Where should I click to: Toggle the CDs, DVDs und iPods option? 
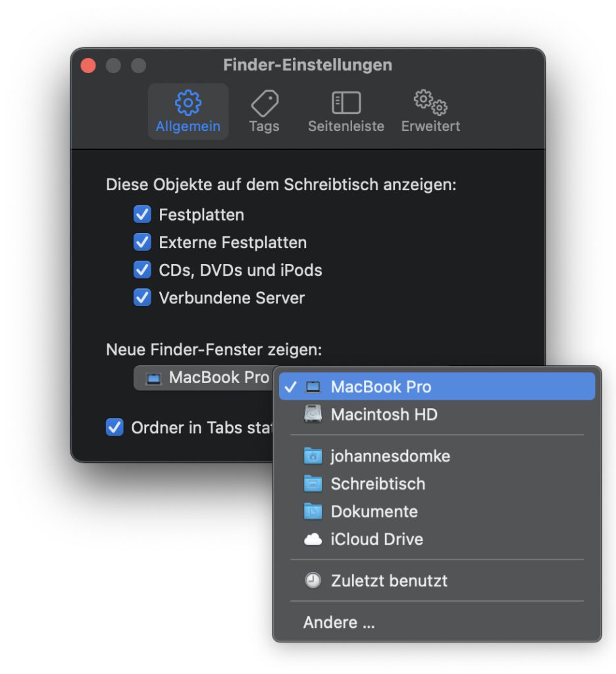pyautogui.click(x=141, y=270)
